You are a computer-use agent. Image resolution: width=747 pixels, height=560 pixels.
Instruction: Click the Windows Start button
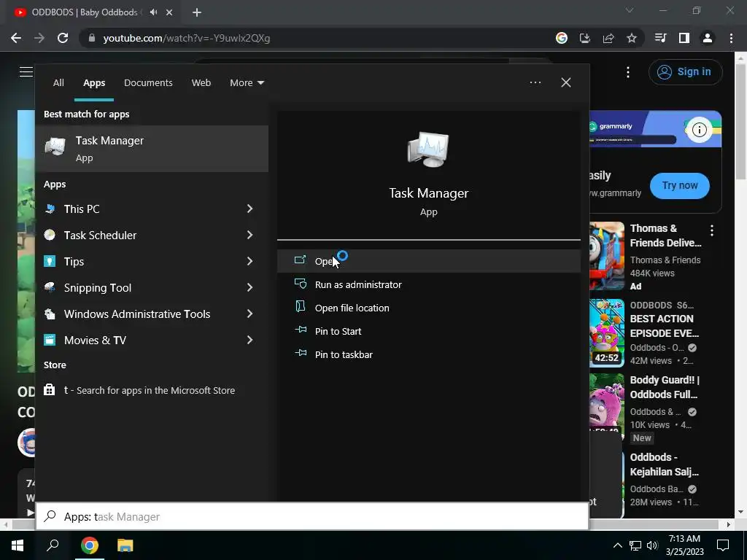tap(18, 545)
